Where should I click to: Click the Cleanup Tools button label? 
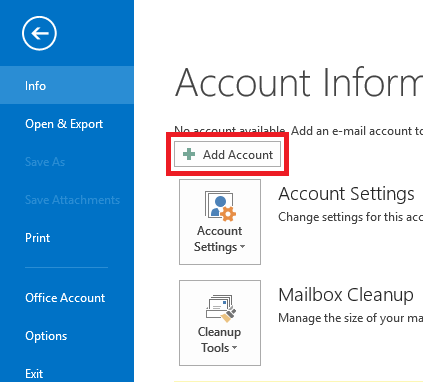point(219,340)
